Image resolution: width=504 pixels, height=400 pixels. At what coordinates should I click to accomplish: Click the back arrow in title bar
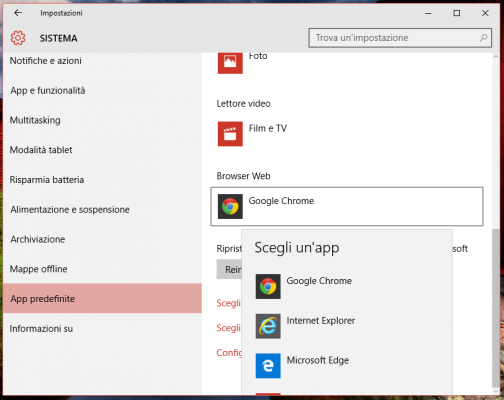tap(18, 13)
